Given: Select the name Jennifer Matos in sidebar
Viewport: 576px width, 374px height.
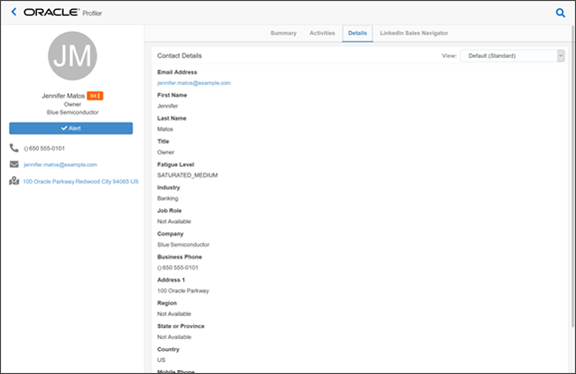Looking at the screenshot, I should [63, 96].
